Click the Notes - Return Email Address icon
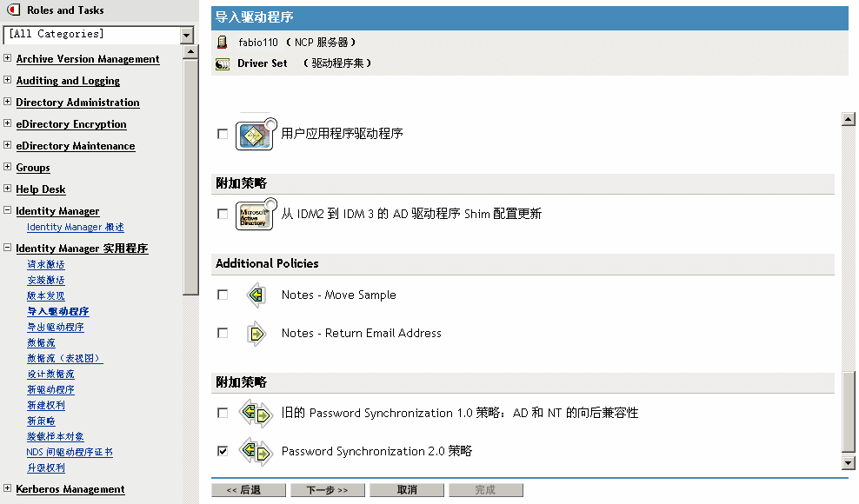Viewport: 859px width, 504px height. click(256, 334)
